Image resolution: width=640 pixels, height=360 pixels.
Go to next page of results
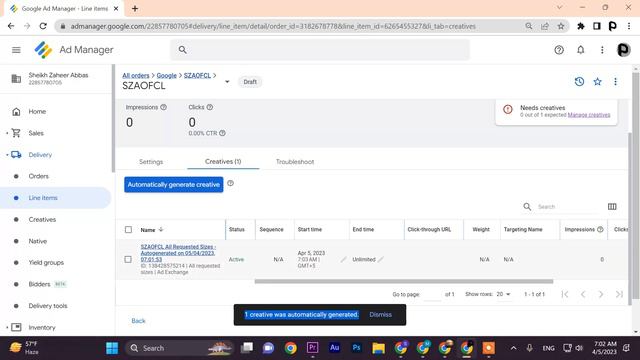pos(601,294)
